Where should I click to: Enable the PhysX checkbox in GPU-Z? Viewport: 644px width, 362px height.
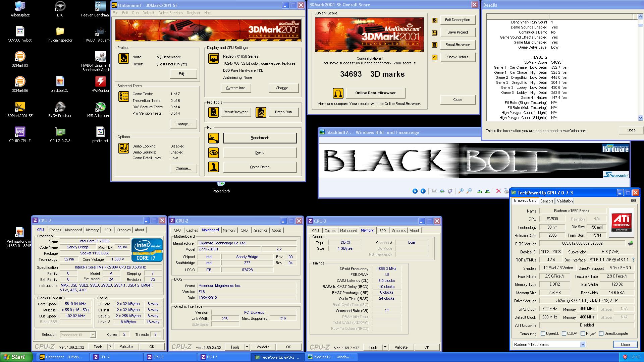click(x=583, y=334)
